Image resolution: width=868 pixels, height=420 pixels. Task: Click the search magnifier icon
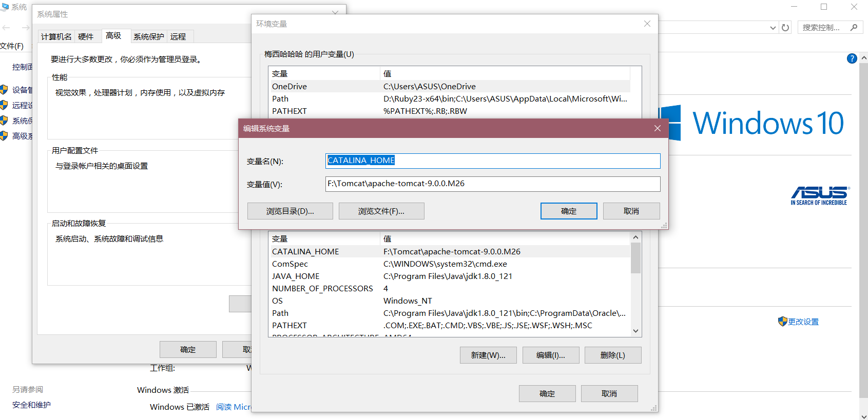[x=854, y=28]
